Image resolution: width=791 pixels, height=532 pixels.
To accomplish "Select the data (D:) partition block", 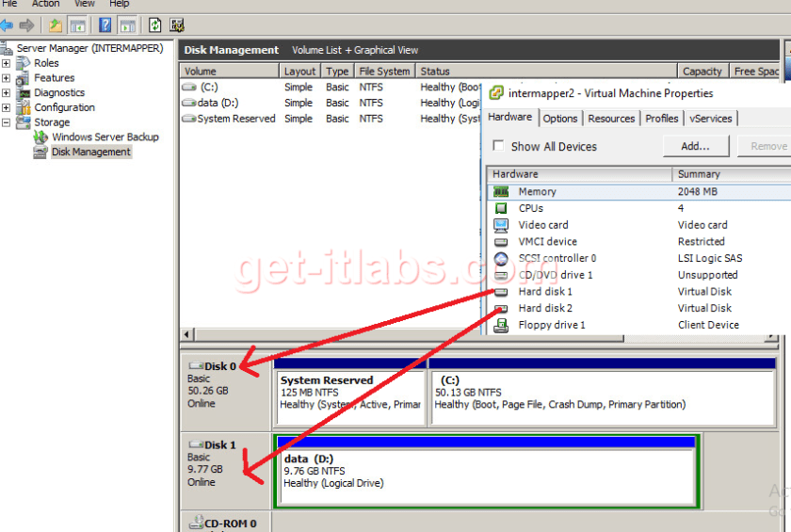I will [485, 469].
